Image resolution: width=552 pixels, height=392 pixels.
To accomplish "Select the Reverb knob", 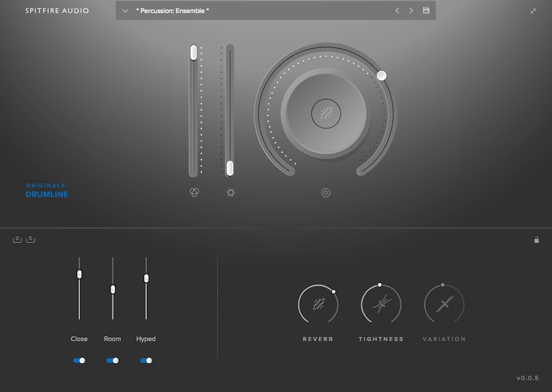I will [318, 304].
